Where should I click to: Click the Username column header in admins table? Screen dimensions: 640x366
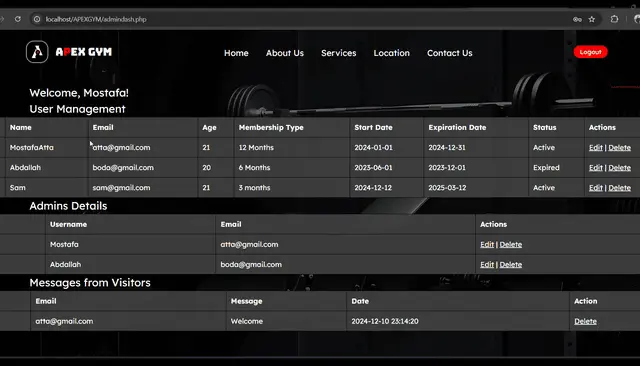[x=68, y=224]
